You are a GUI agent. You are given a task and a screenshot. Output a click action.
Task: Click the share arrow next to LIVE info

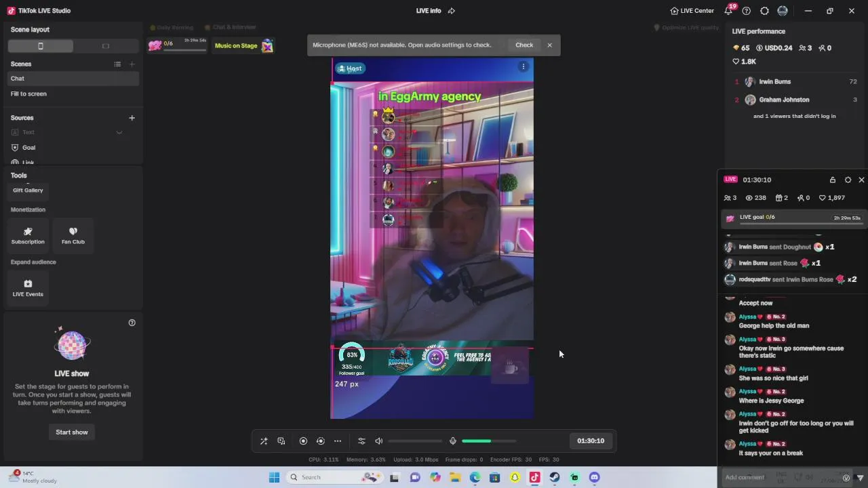pyautogui.click(x=452, y=11)
